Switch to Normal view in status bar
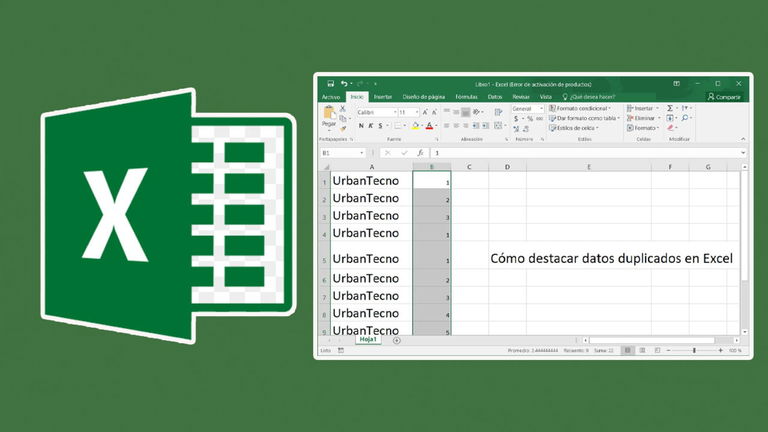This screenshot has width=768, height=432. click(627, 351)
